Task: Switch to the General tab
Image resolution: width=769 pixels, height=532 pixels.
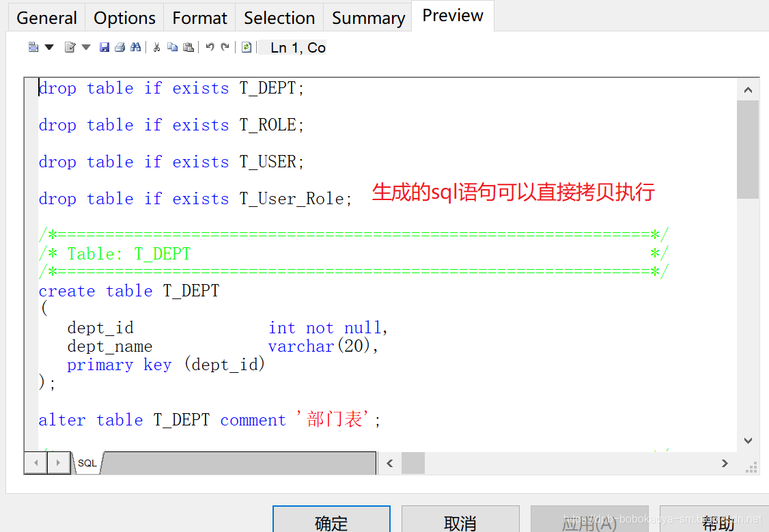Action: (46, 18)
